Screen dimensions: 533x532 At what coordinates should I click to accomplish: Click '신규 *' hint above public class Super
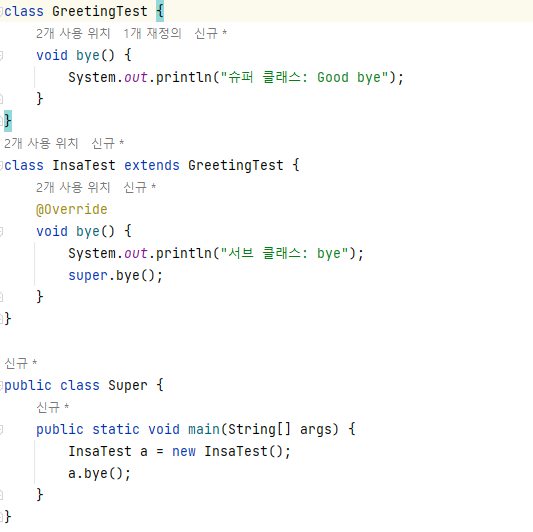[20, 363]
